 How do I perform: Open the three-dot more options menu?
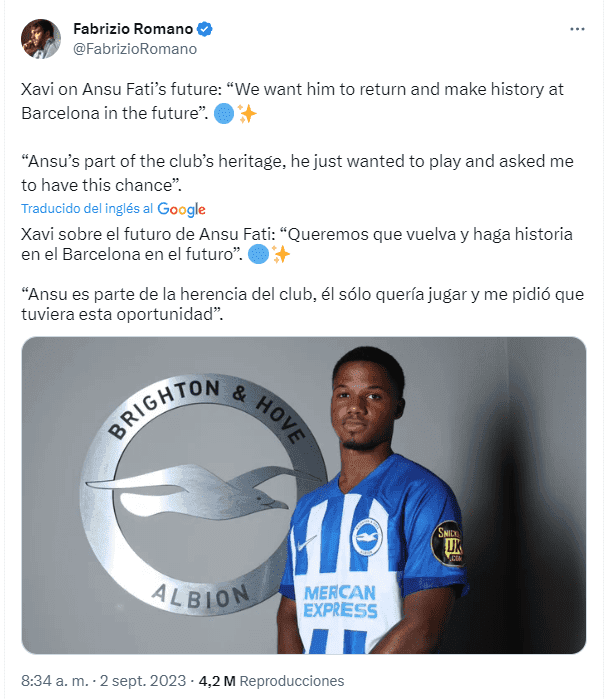point(577,29)
